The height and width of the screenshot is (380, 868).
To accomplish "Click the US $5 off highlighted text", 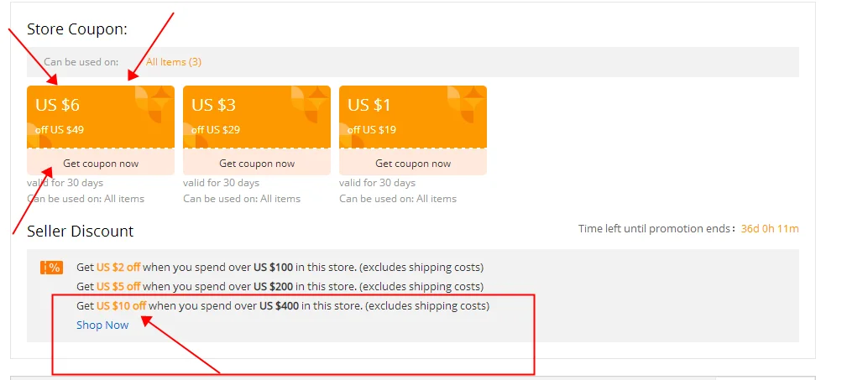I will [x=118, y=287].
